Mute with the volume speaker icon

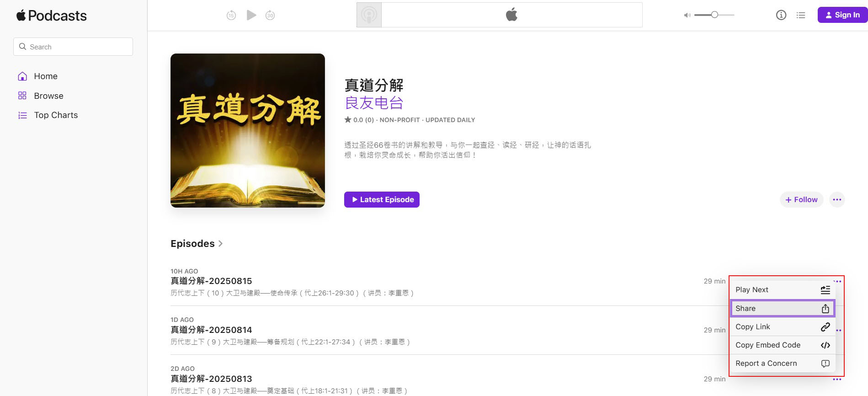click(687, 15)
